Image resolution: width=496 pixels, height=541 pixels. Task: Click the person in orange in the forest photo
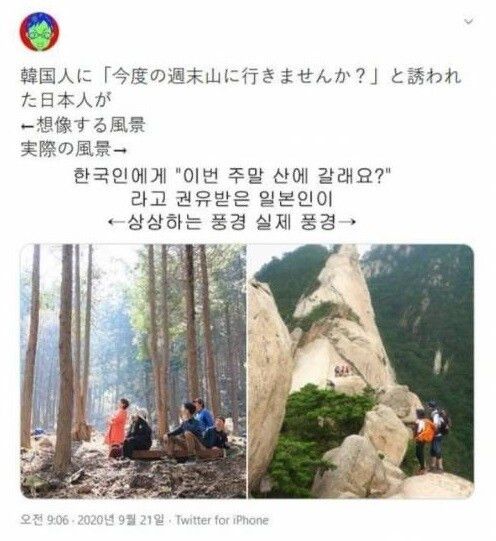(x=117, y=426)
